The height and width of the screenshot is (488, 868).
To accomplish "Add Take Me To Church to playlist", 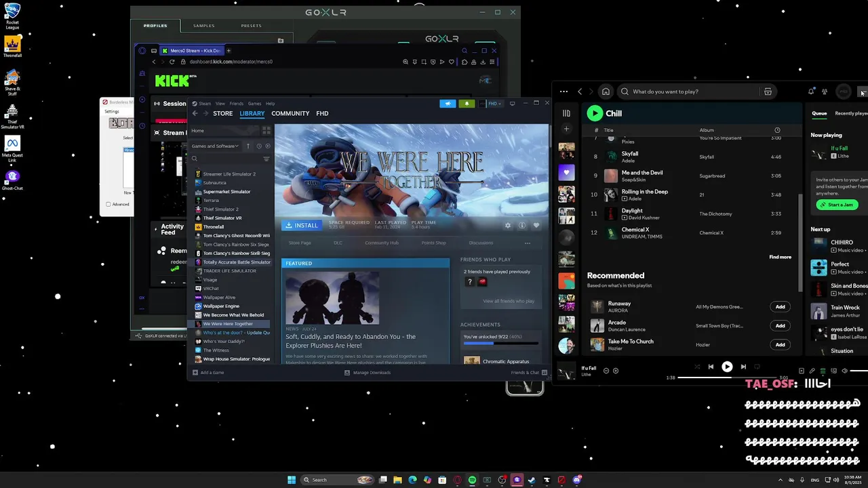I will (x=780, y=344).
